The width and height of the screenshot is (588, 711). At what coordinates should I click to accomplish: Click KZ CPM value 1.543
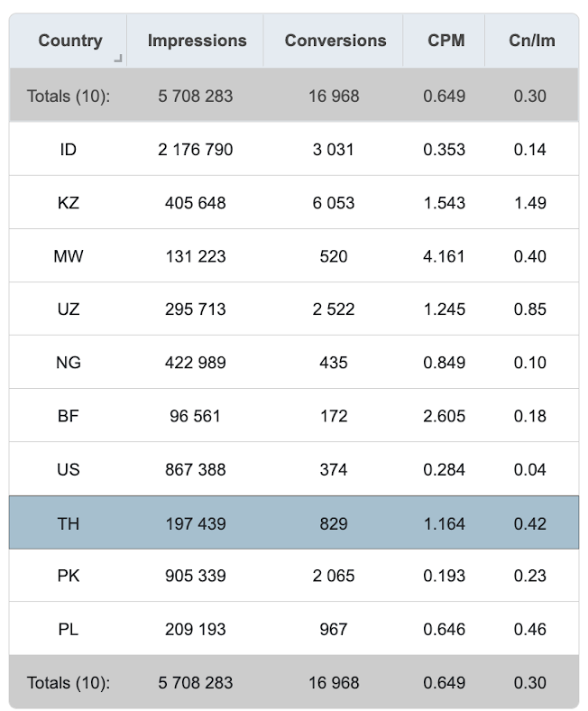pos(445,203)
